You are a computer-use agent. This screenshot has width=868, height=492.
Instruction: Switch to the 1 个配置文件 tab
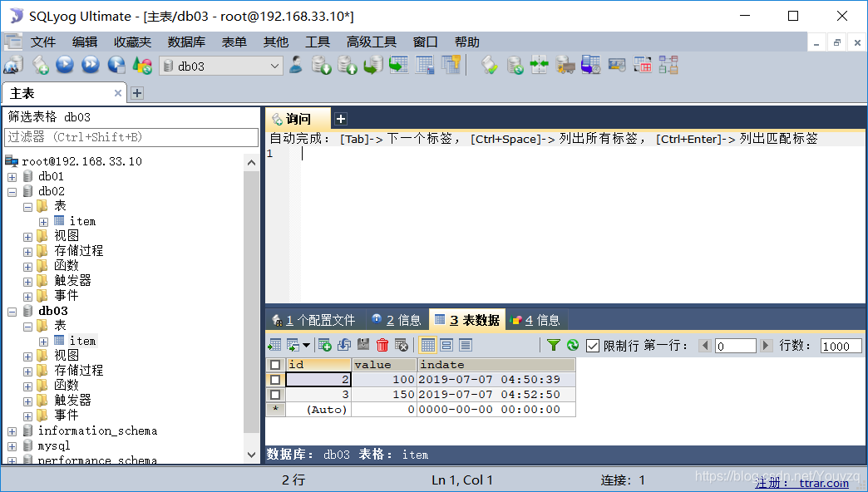(314, 320)
